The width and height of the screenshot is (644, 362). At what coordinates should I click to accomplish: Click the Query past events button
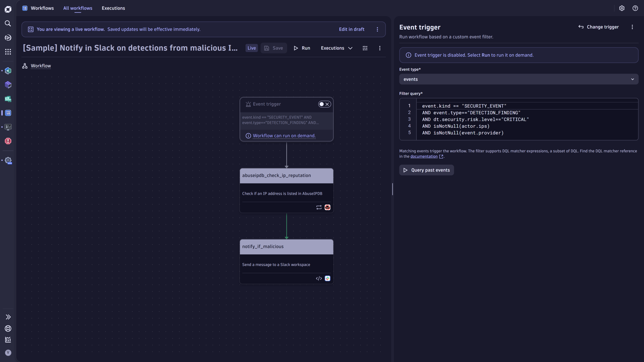tap(426, 170)
